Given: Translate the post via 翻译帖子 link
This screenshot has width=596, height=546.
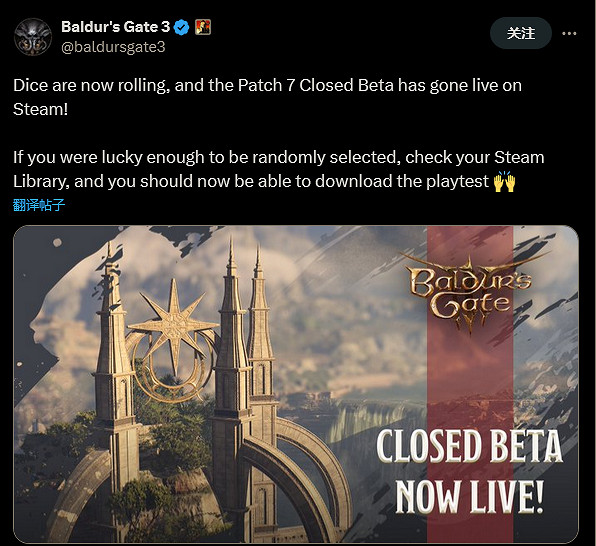Looking at the screenshot, I should pyautogui.click(x=39, y=205).
